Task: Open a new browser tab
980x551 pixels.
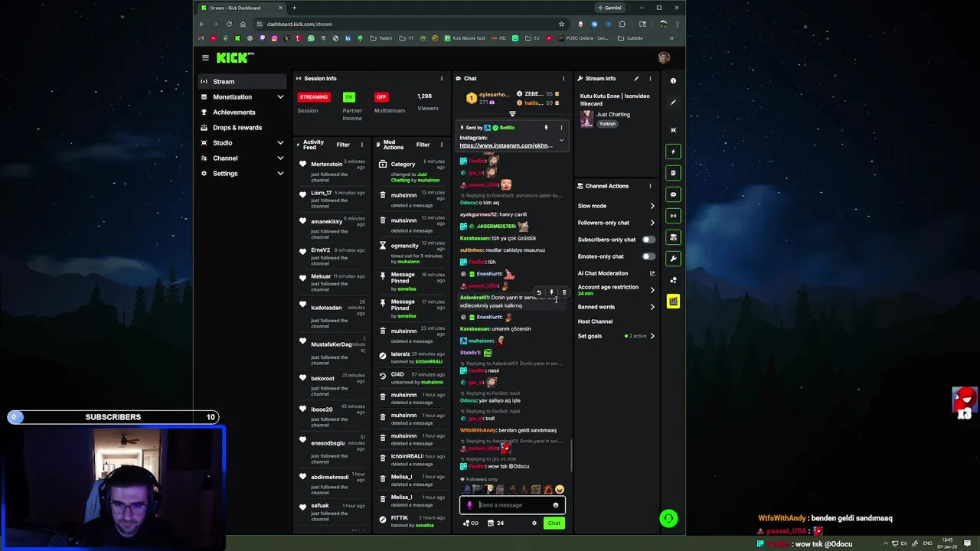Action: click(x=294, y=8)
